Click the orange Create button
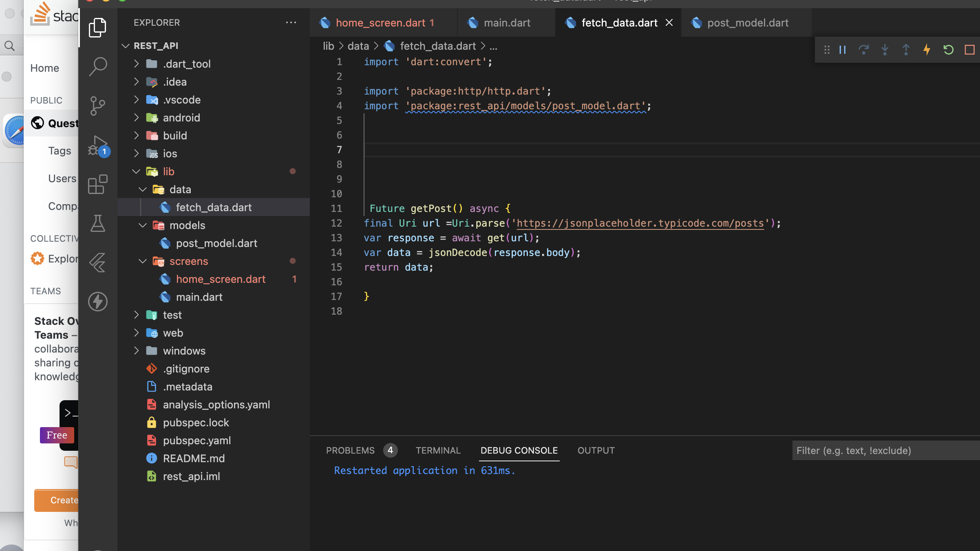Screen dimensions: 980x551 tap(56, 500)
